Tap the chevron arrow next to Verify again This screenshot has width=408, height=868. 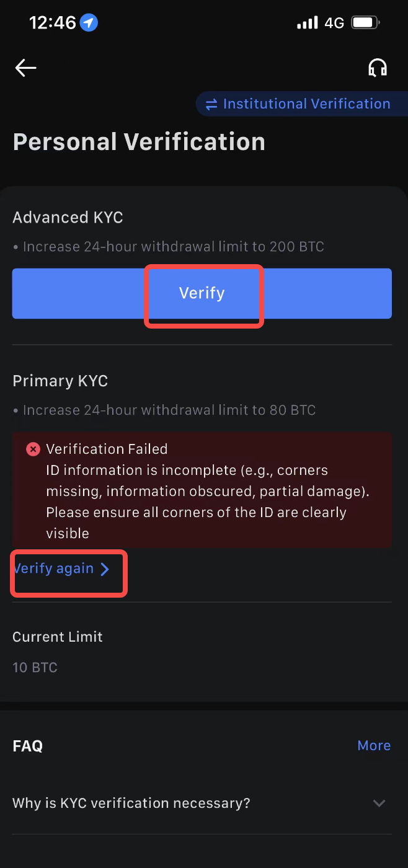105,569
